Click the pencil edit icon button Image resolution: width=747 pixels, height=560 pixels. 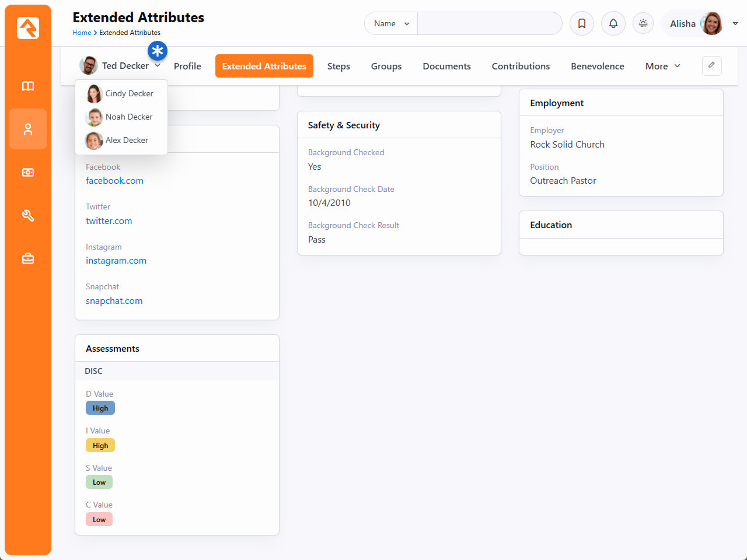pos(711,66)
